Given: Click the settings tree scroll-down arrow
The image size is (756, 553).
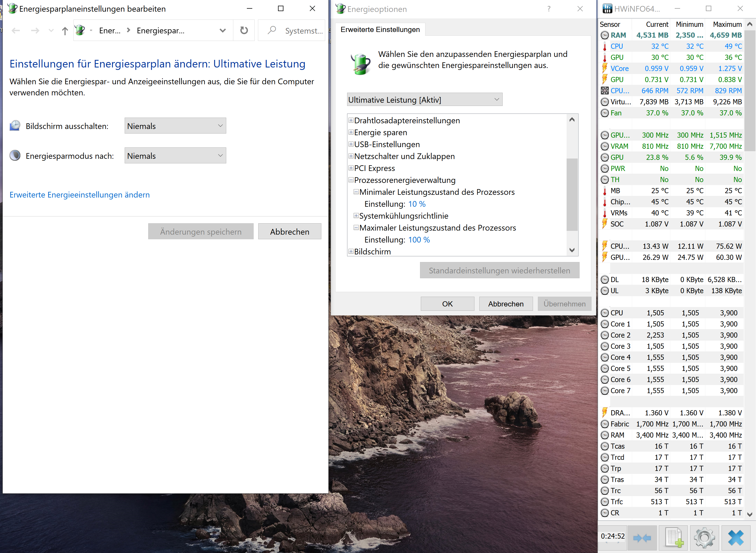Looking at the screenshot, I should click(x=571, y=250).
